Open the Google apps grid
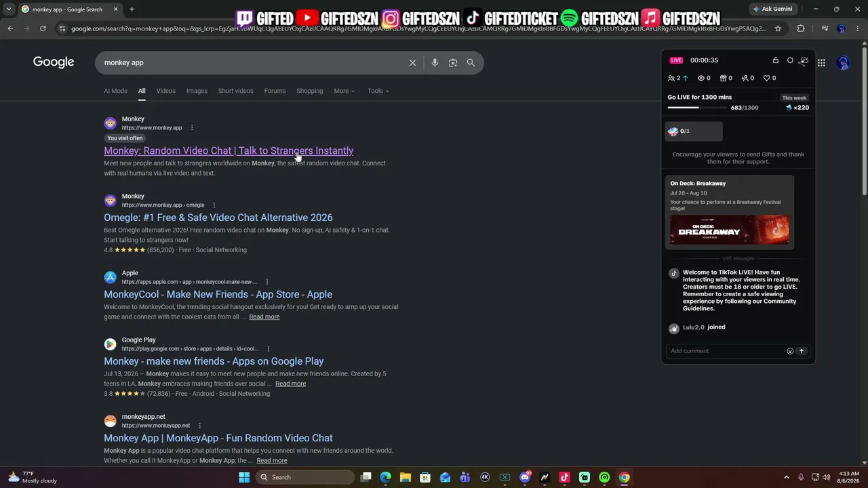868x488 pixels. tap(821, 63)
